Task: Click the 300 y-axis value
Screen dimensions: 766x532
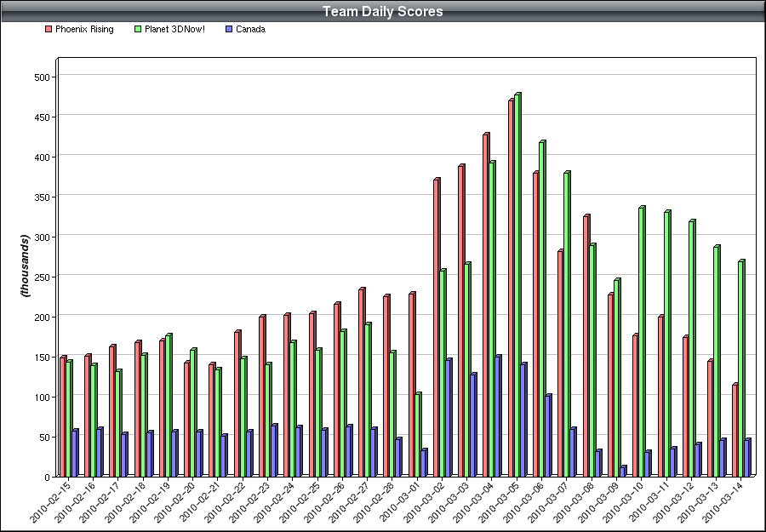Action: tap(43, 237)
